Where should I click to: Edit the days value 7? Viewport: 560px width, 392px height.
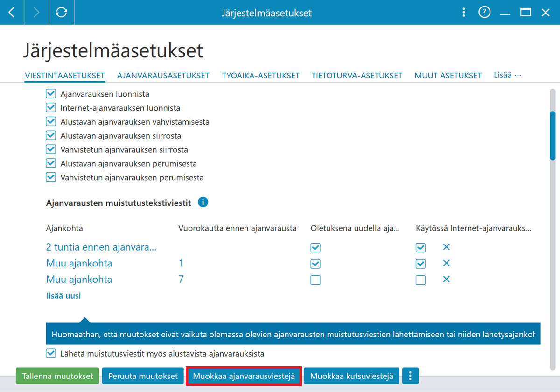[181, 279]
